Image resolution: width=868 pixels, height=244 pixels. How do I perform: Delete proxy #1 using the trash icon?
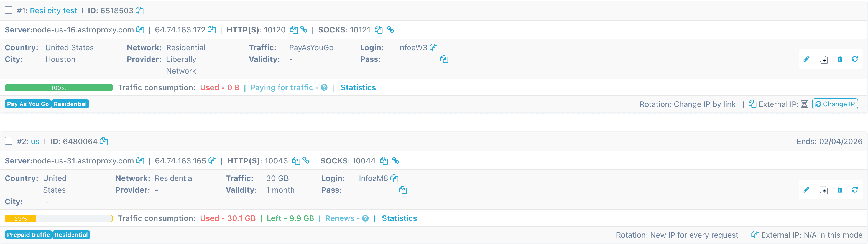pos(840,59)
